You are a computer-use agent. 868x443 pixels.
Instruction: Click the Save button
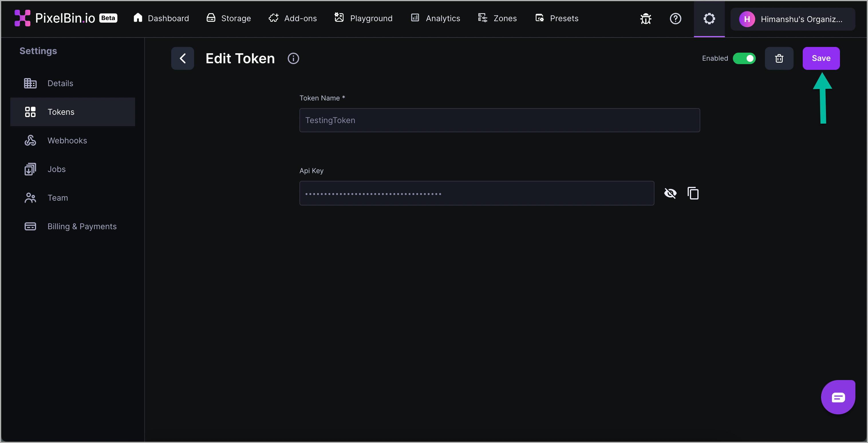821,58
